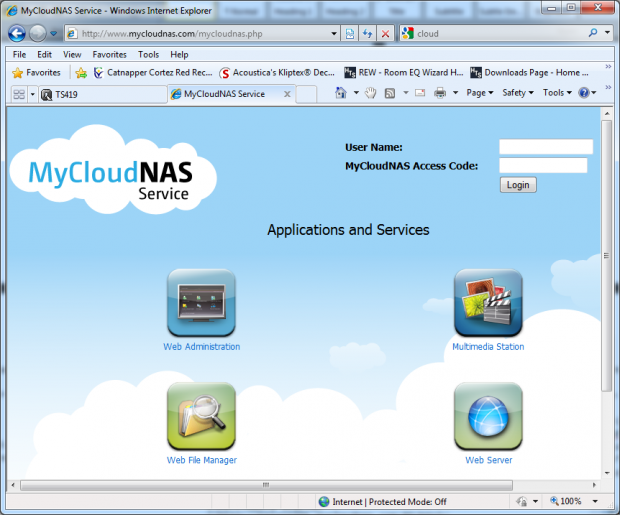Open Acoustica's Kliptex Dec... bookmark
The width and height of the screenshot is (620, 515).
pyautogui.click(x=277, y=73)
